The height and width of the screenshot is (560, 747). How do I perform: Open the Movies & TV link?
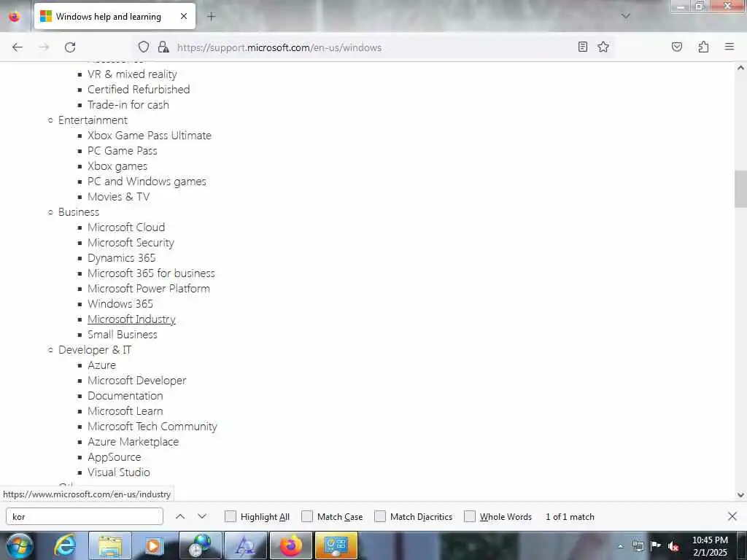coord(119,197)
